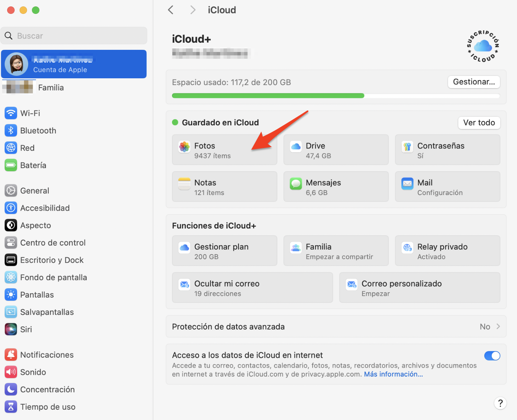Viewport: 517px width, 420px height.
Task: Click the 'Funciones de iCloud+' heading
Action: point(214,226)
